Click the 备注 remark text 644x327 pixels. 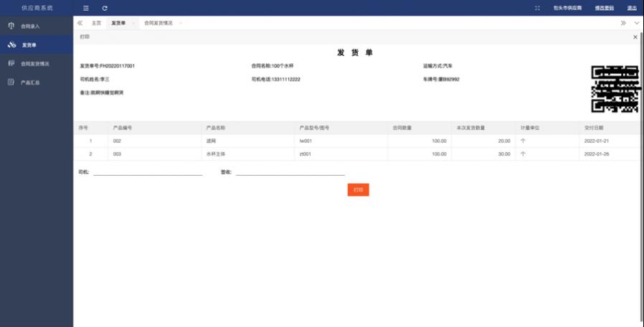pos(101,93)
